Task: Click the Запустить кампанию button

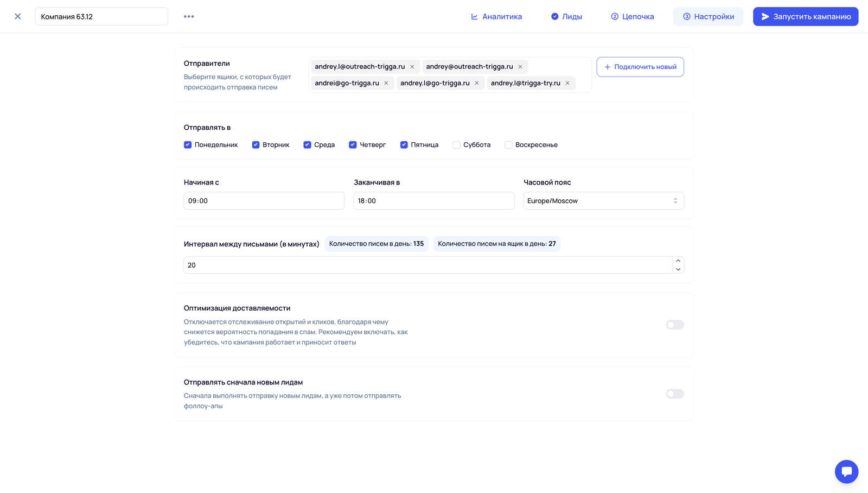Action: [806, 17]
